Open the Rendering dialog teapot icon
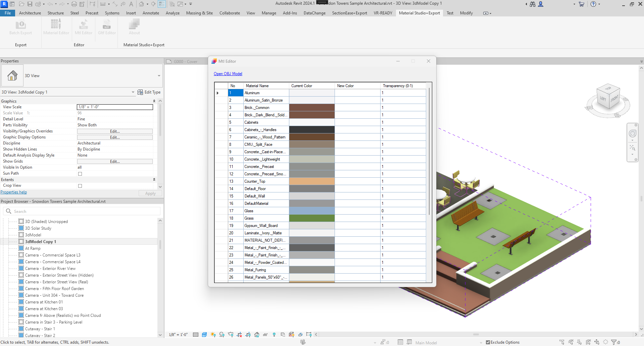This screenshot has height=346, width=644. point(231,335)
